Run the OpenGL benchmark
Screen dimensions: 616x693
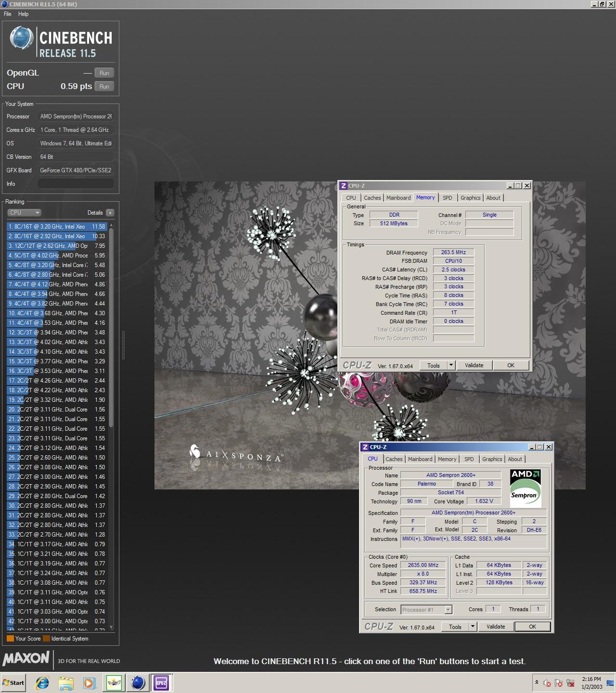pyautogui.click(x=104, y=73)
